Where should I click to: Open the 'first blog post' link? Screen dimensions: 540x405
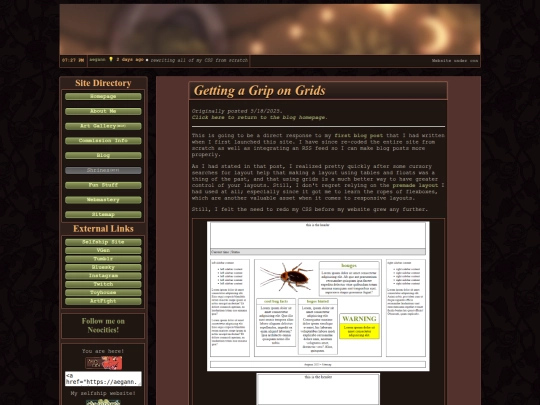click(x=358, y=136)
